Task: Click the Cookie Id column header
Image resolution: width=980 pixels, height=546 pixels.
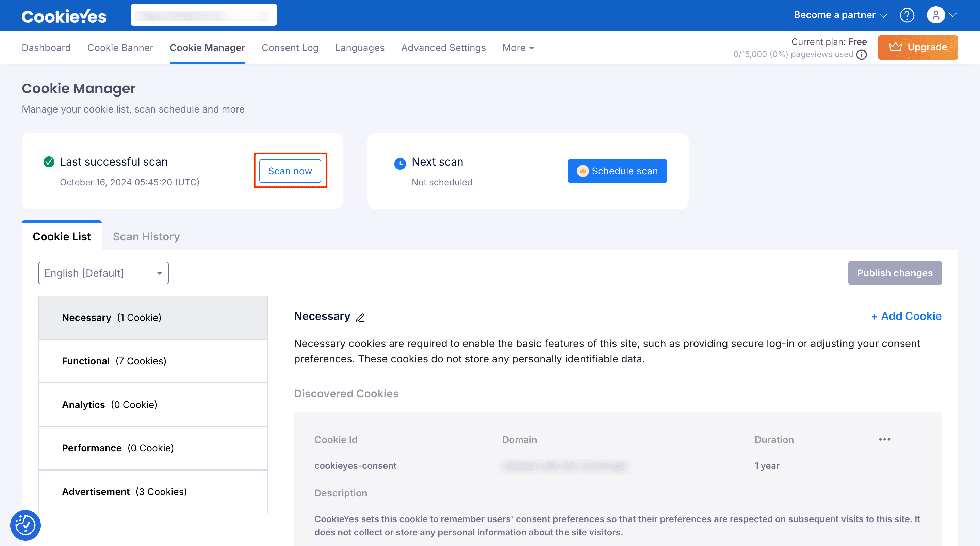Action: 336,440
